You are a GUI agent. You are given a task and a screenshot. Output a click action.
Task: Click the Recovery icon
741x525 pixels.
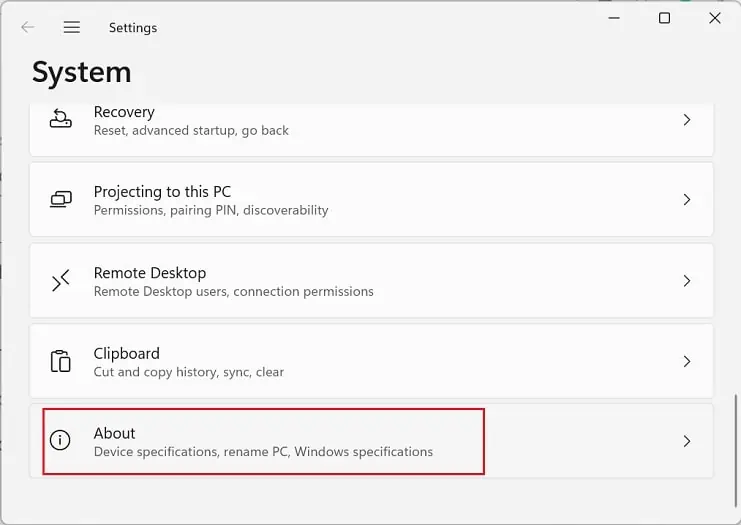[x=61, y=119]
